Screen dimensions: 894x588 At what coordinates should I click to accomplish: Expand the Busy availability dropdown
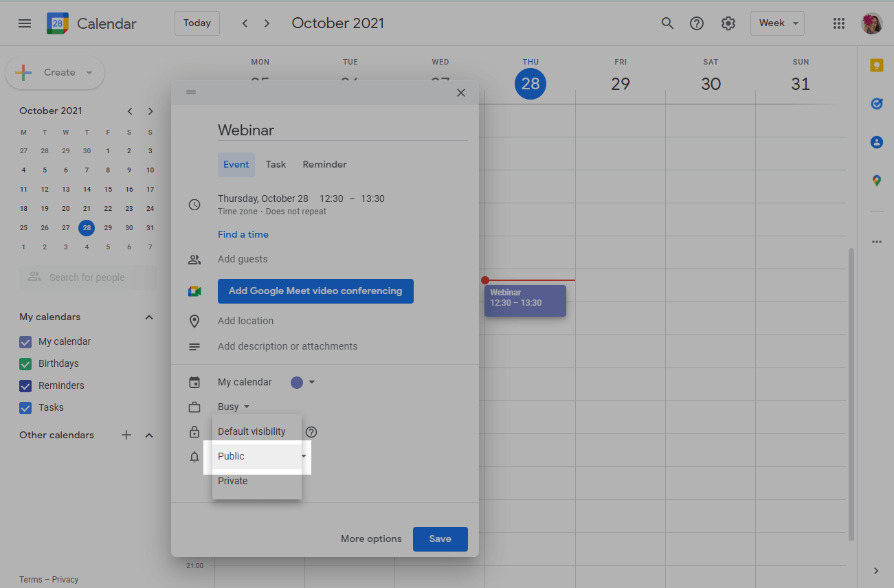(234, 407)
